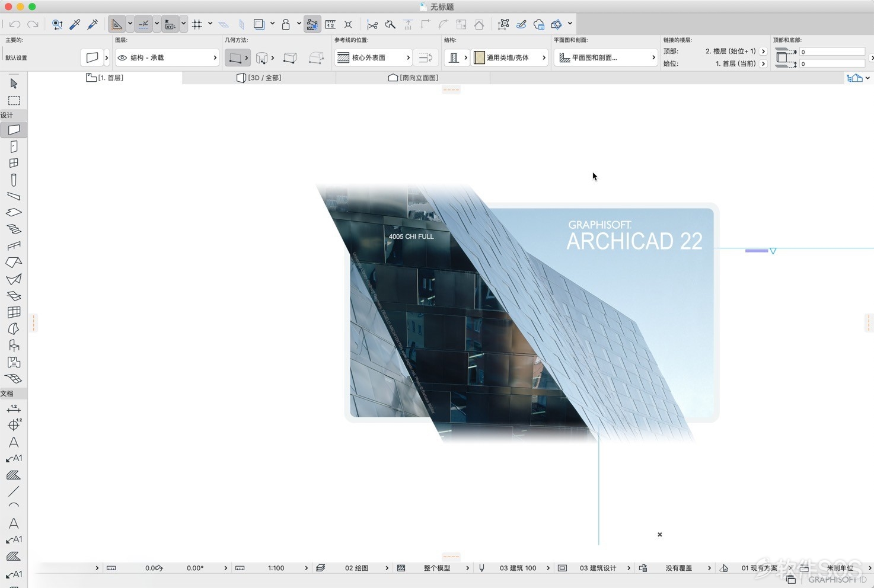
Task: Click the Redo arrow
Action: (33, 24)
